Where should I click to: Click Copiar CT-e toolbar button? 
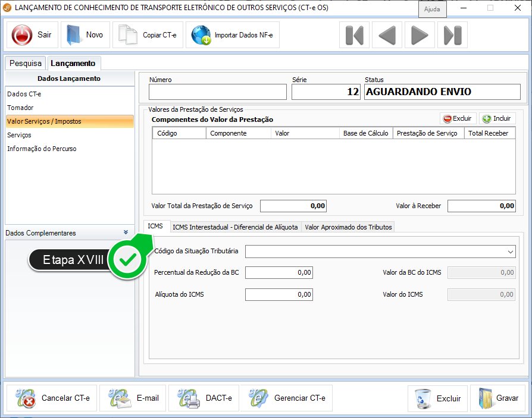pyautogui.click(x=148, y=35)
